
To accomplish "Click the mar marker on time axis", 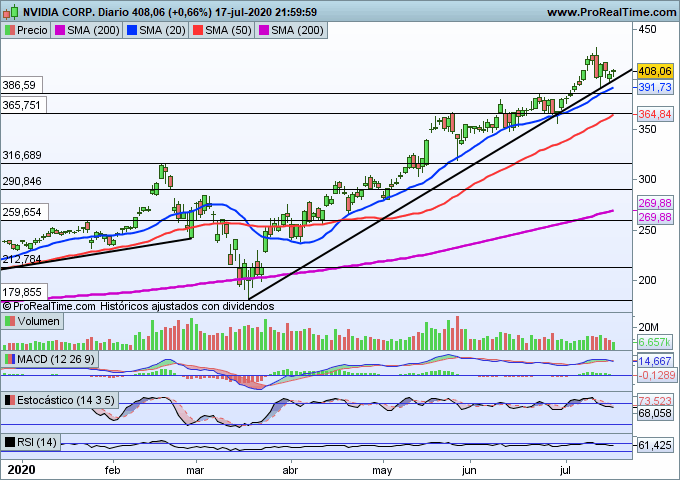I will (x=195, y=470).
